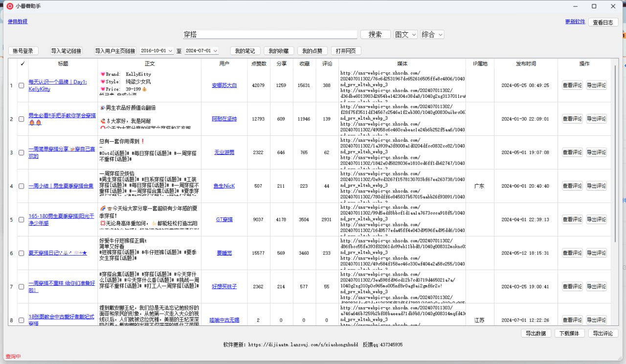
Task: Click the 更新软件 update link
Action: pos(575,22)
